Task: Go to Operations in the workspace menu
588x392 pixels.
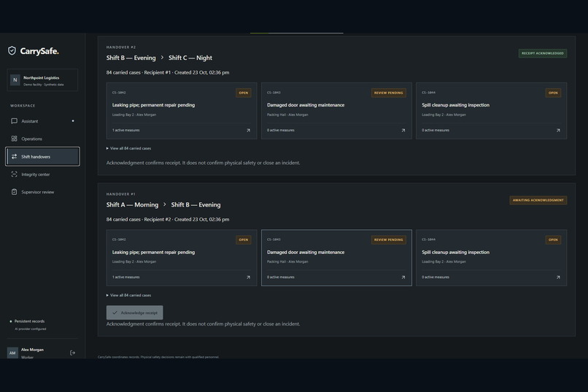Action: 42,139
